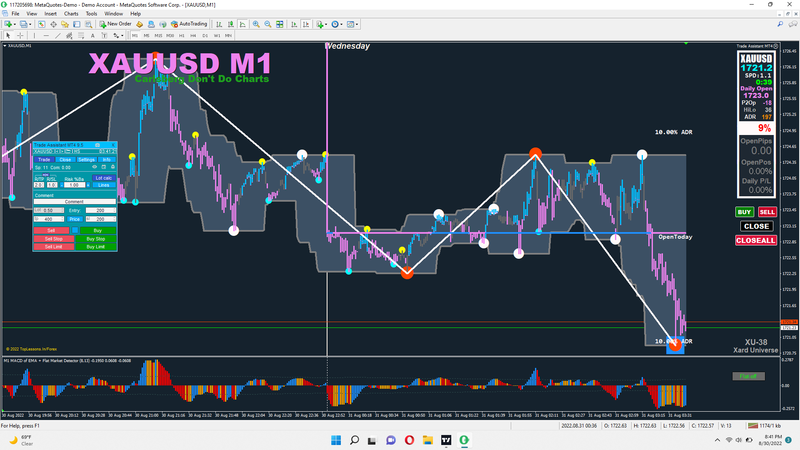This screenshot has height=450, width=800.
Task: Toggle eye visibility icon in Trade Assistant
Action: (94, 167)
